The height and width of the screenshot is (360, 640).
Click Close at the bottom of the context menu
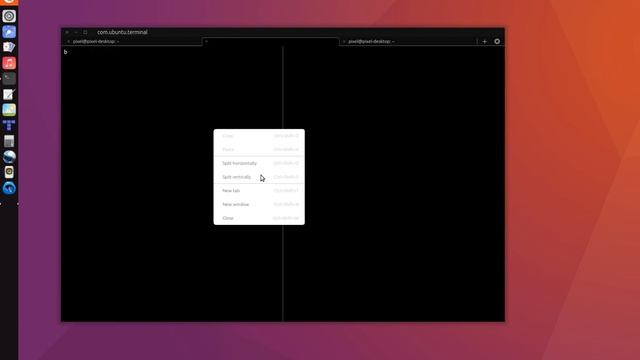[x=259, y=218]
